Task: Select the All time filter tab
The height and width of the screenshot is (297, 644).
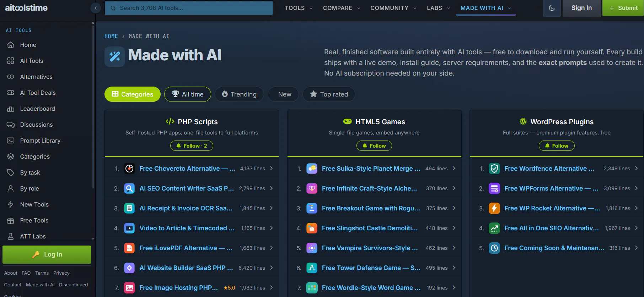Action: (188, 94)
